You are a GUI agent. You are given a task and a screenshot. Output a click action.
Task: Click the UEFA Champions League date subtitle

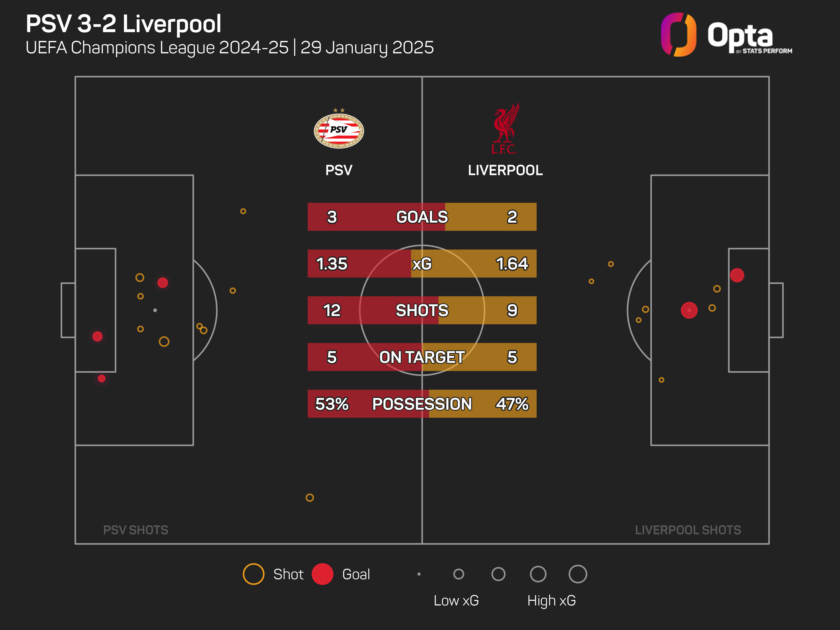point(229,48)
